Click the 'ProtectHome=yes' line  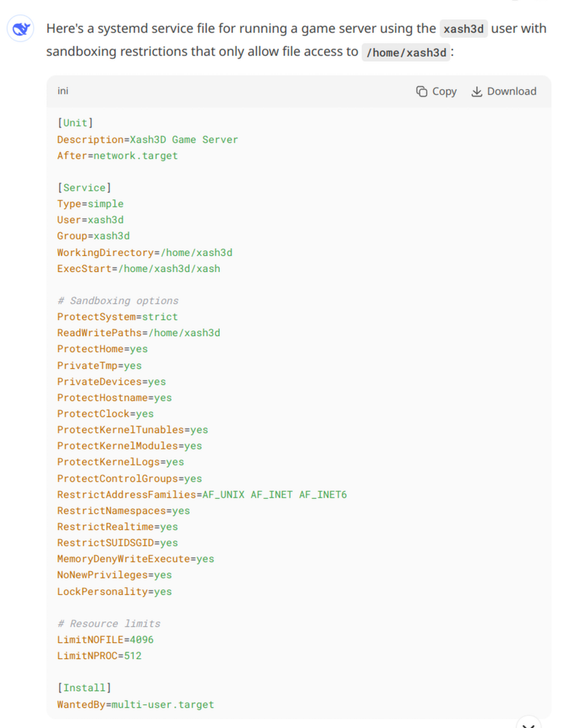coord(103,349)
